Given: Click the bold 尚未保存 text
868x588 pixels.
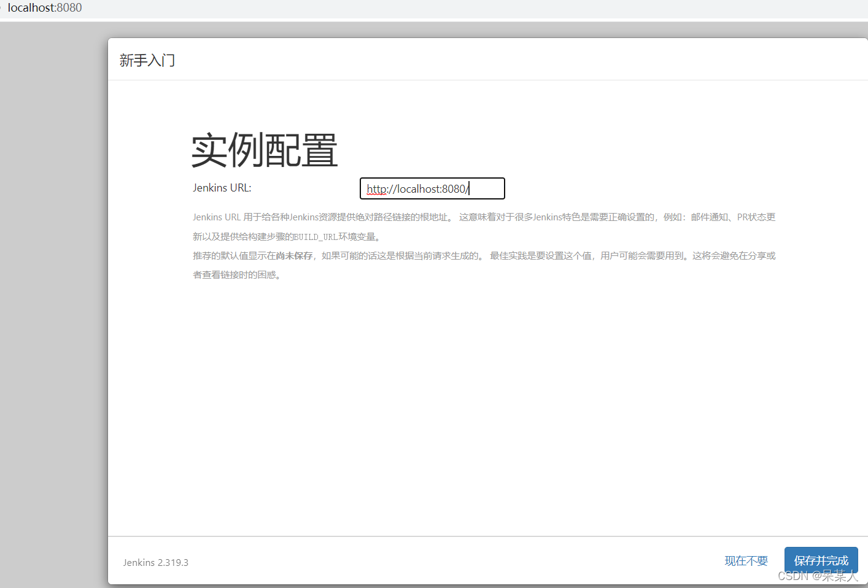Looking at the screenshot, I should [x=295, y=256].
